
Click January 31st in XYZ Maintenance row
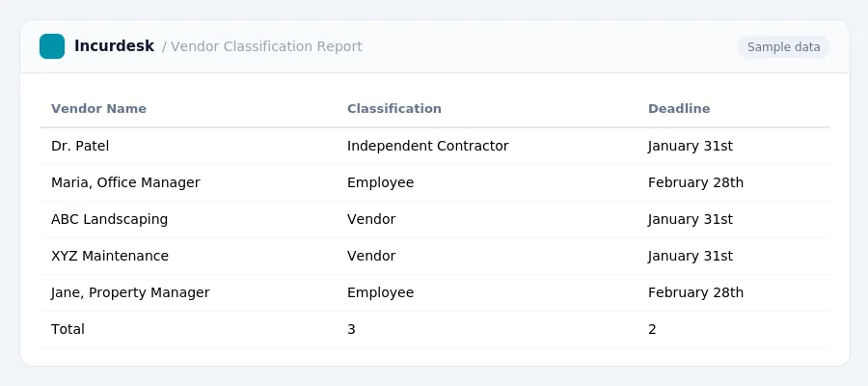[x=691, y=256]
